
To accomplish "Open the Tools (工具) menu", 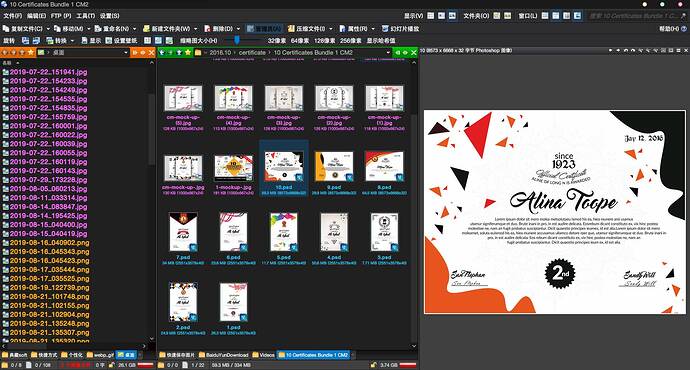I will [85, 16].
